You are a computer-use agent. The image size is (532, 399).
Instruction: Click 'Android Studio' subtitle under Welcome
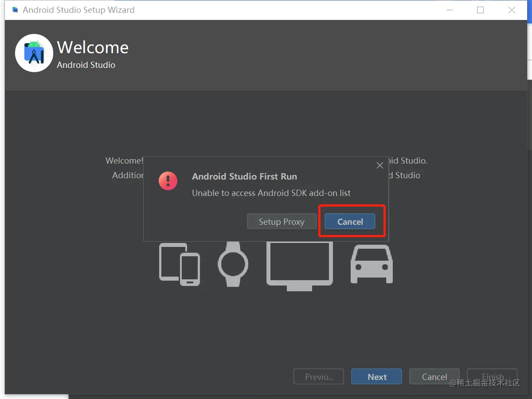[x=86, y=65]
